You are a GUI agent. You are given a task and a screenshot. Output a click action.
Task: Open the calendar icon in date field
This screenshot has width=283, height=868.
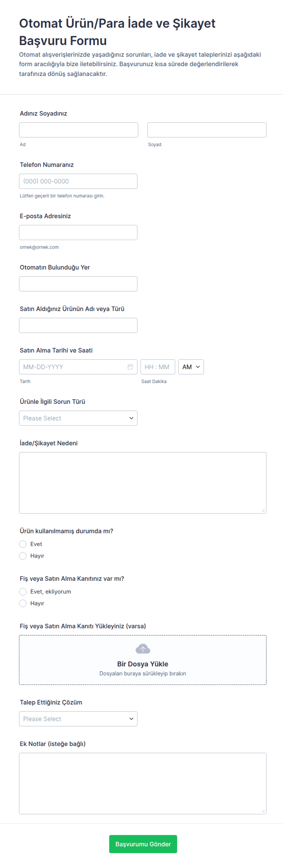130,367
